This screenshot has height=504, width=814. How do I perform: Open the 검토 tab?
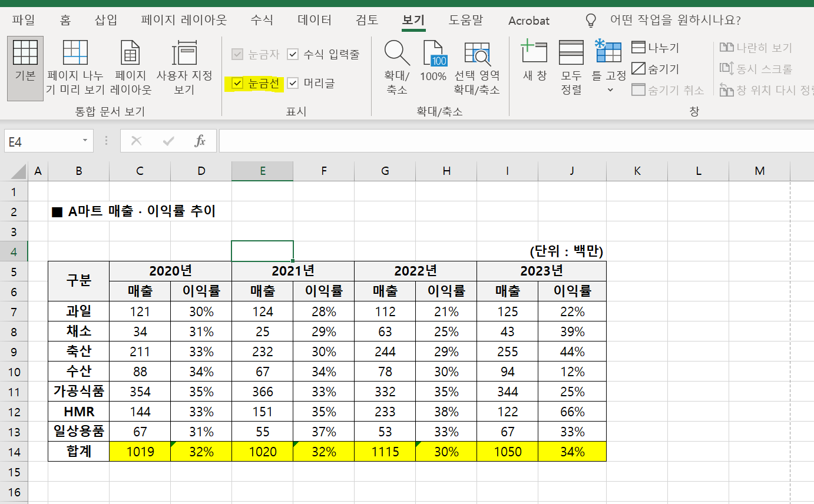click(367, 20)
